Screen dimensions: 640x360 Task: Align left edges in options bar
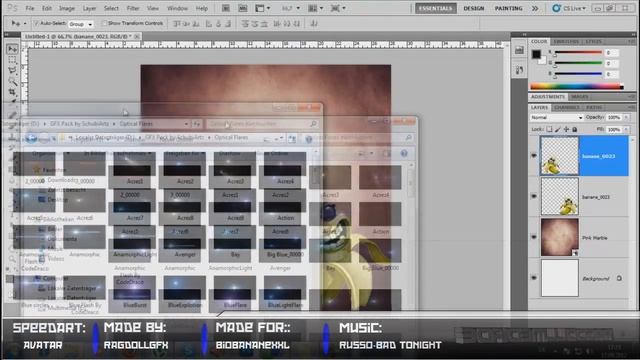click(209, 24)
